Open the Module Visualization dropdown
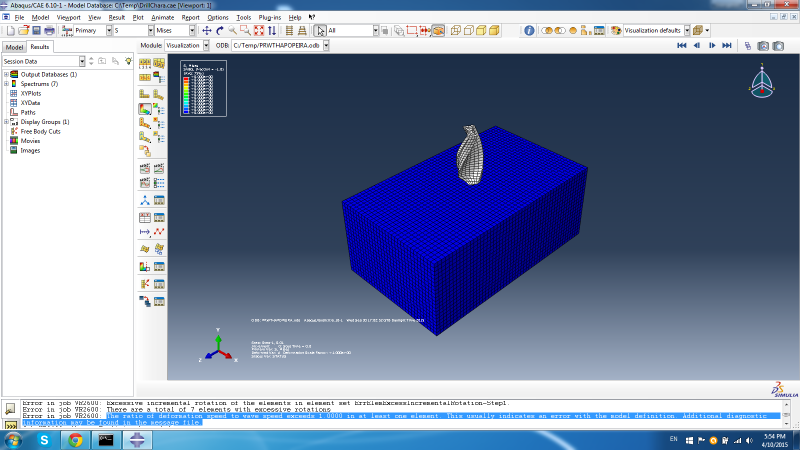Viewport: 800px width, 450px height. pyautogui.click(x=206, y=45)
